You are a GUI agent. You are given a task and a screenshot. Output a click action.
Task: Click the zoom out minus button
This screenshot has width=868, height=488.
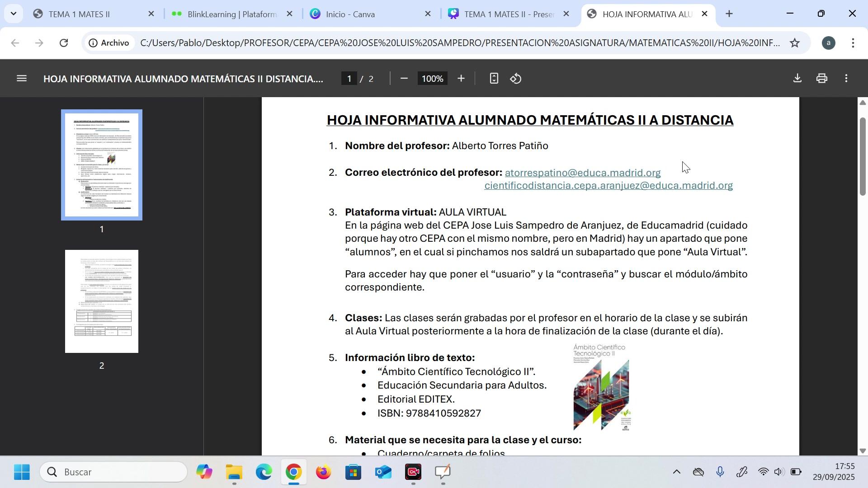point(404,79)
